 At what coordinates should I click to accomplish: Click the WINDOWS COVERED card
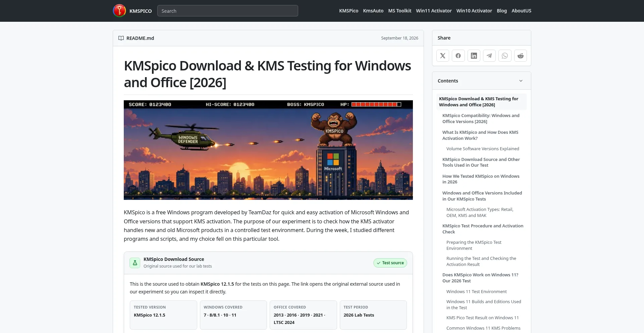233,315
